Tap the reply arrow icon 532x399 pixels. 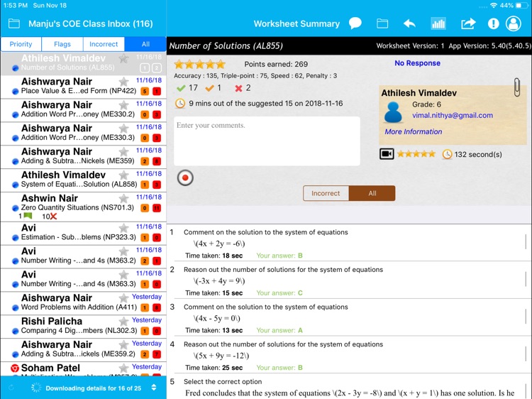pos(409,23)
